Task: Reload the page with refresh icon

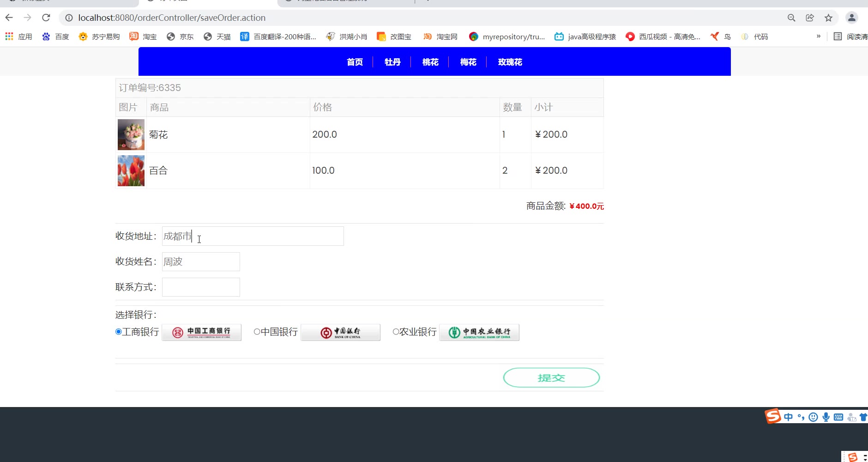Action: point(46,18)
